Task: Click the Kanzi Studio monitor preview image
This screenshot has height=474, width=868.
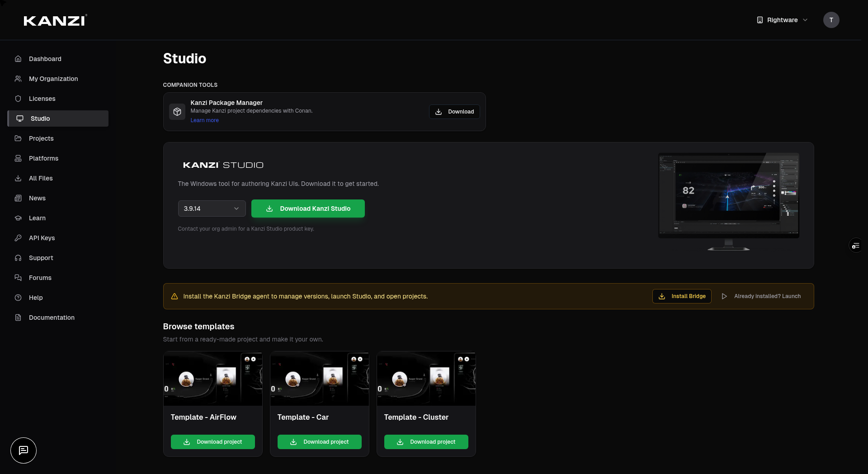Action: 729,202
